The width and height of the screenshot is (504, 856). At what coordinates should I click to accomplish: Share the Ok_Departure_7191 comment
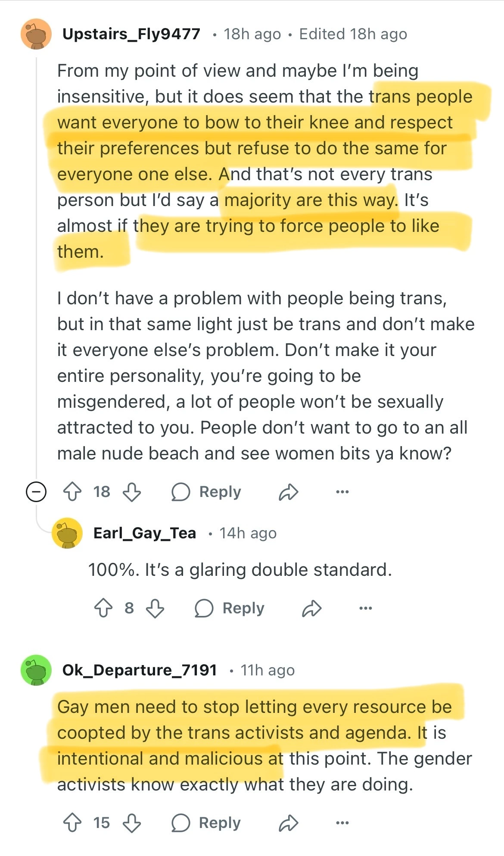pos(288,823)
